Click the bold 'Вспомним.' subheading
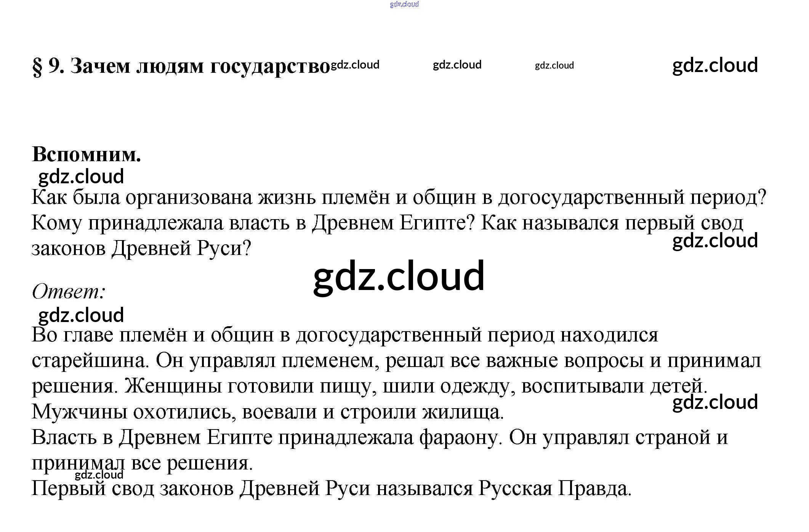 [x=87, y=154]
